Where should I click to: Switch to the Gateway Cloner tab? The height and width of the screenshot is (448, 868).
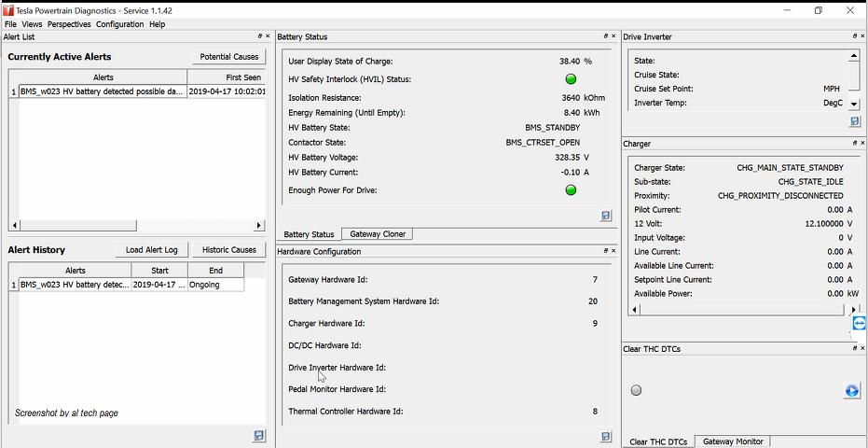click(x=377, y=234)
